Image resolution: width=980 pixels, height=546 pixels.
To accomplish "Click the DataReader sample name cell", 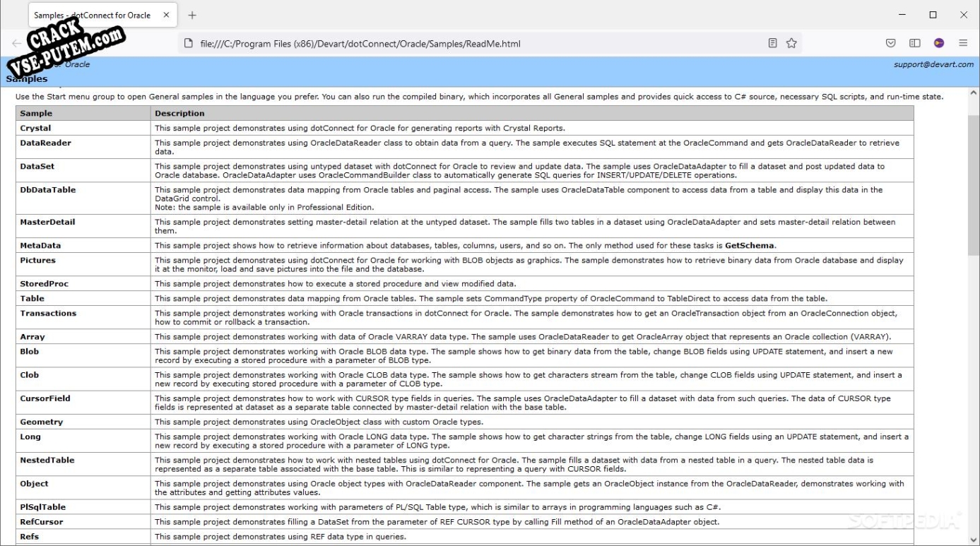I will 83,148.
